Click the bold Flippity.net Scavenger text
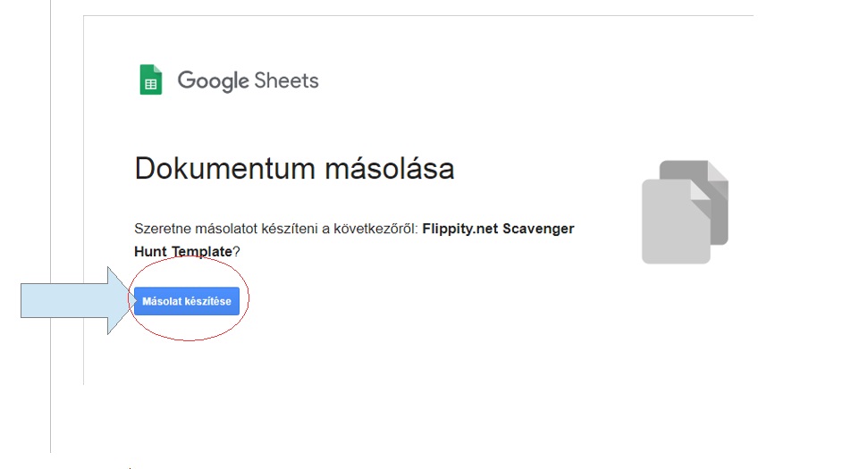868x469 pixels. [x=498, y=229]
